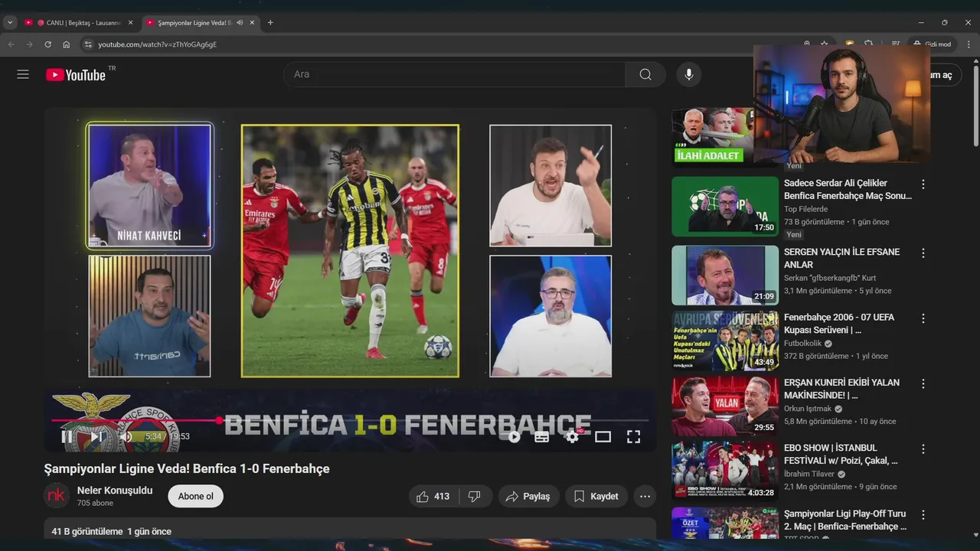Enter fullscreen mode
Screen dimensions: 980x551
coord(633,437)
